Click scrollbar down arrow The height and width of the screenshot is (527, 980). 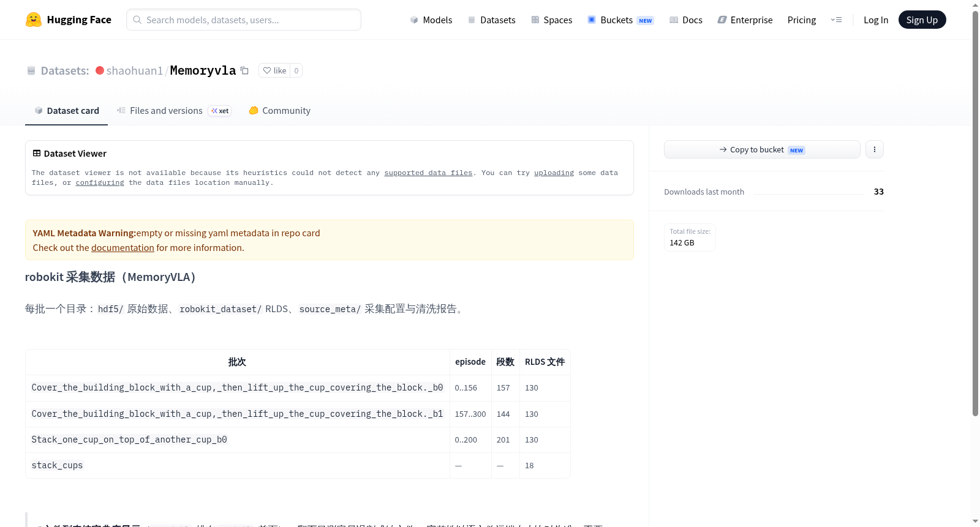coord(975,521)
